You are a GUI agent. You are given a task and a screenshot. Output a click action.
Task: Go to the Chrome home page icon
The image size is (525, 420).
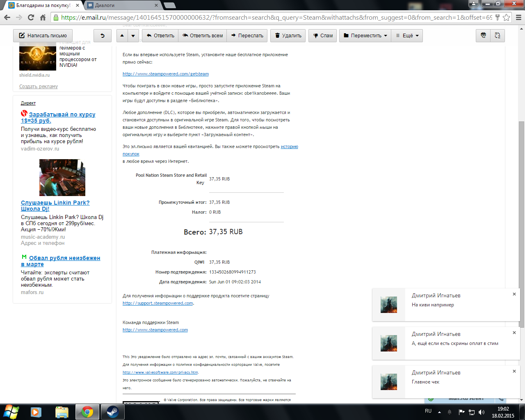(x=43, y=17)
